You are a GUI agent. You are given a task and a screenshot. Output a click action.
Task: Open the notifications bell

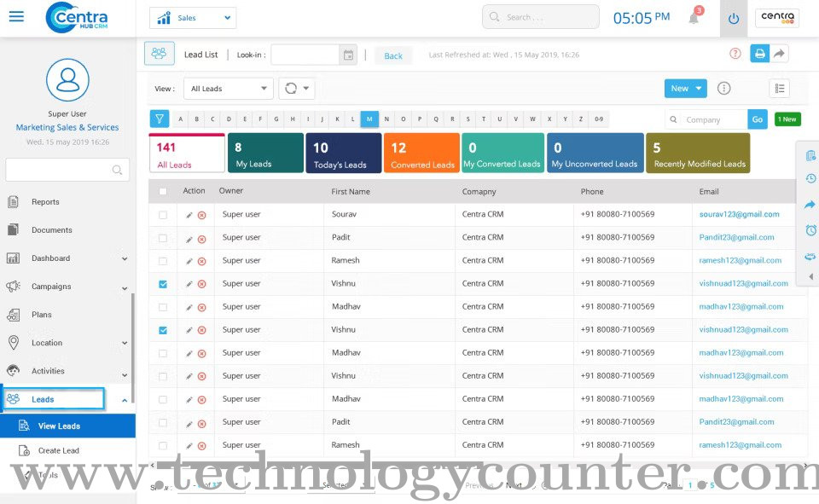pos(694,18)
